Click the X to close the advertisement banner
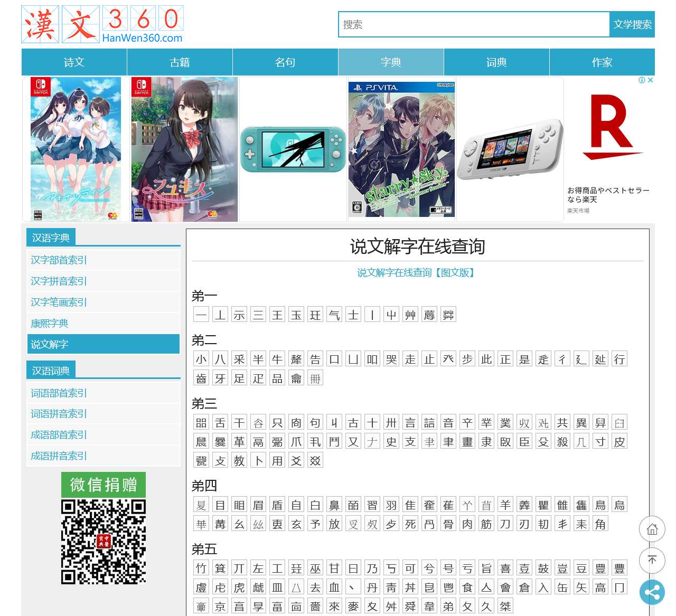 click(651, 80)
